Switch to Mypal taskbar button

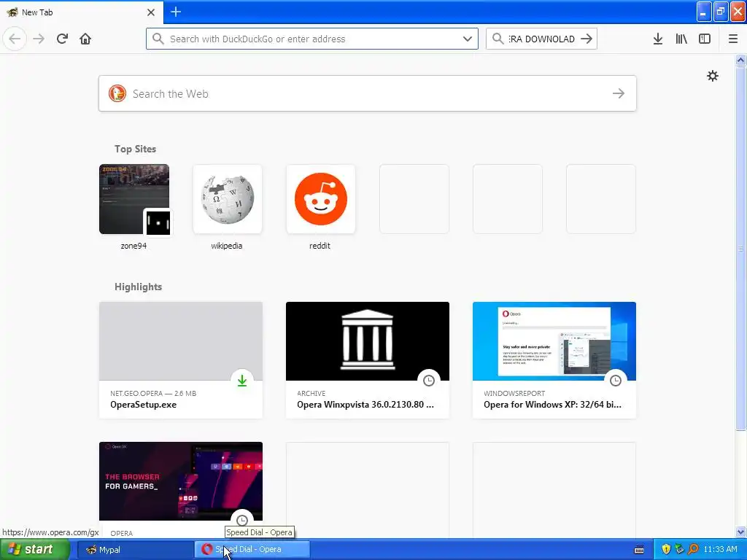point(135,550)
